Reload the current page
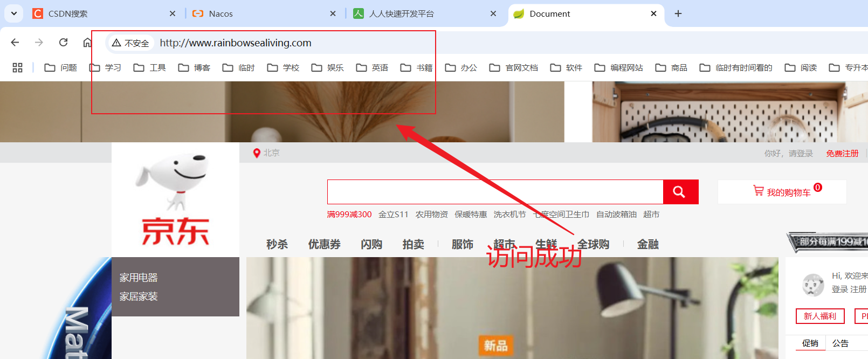This screenshot has width=868, height=359. coord(63,43)
